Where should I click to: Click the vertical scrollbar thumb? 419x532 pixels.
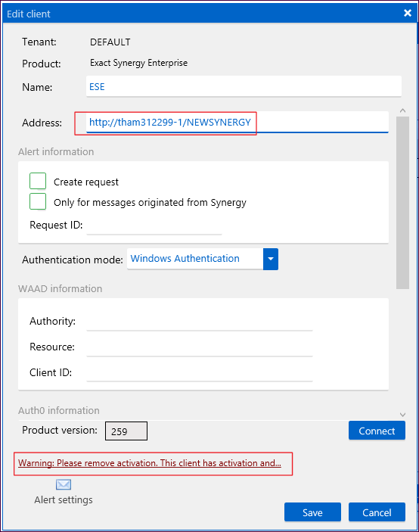[402, 203]
